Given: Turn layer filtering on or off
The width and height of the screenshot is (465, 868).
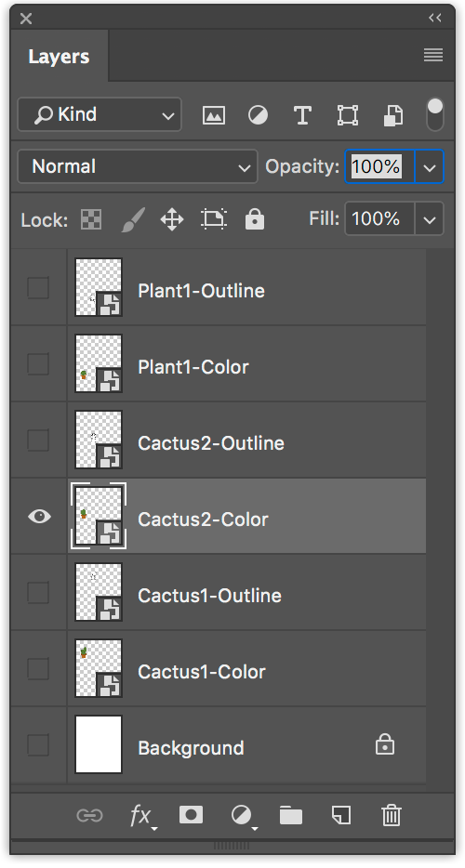Looking at the screenshot, I should [435, 114].
